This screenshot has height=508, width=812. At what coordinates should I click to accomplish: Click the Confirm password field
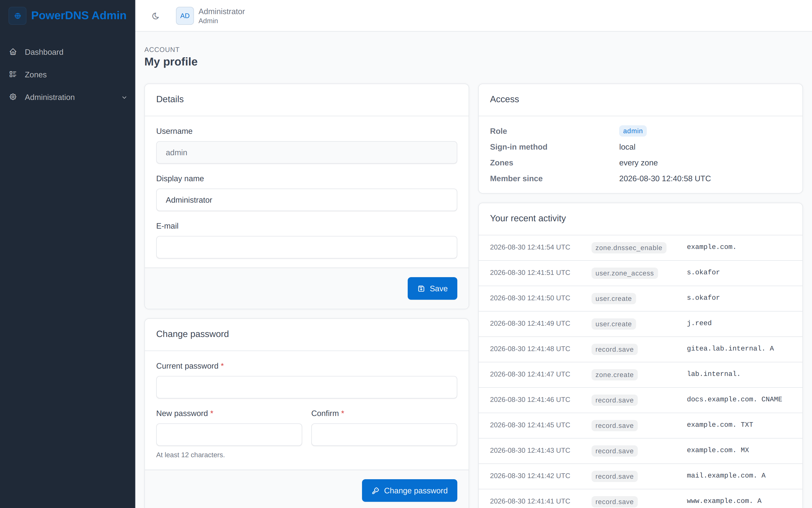tap(384, 435)
